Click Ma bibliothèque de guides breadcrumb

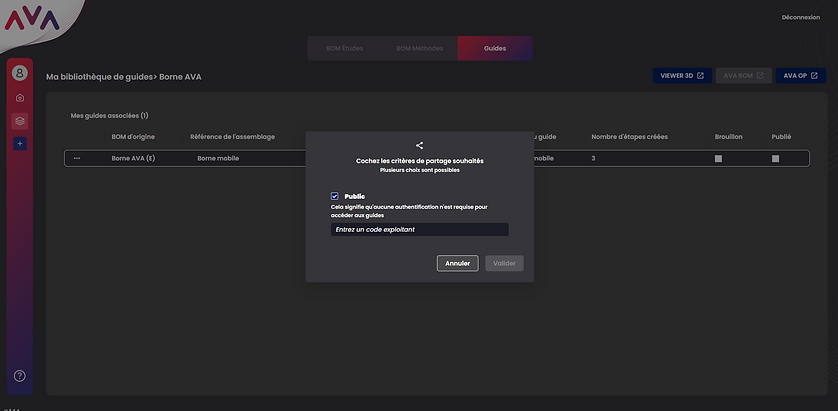click(99, 77)
